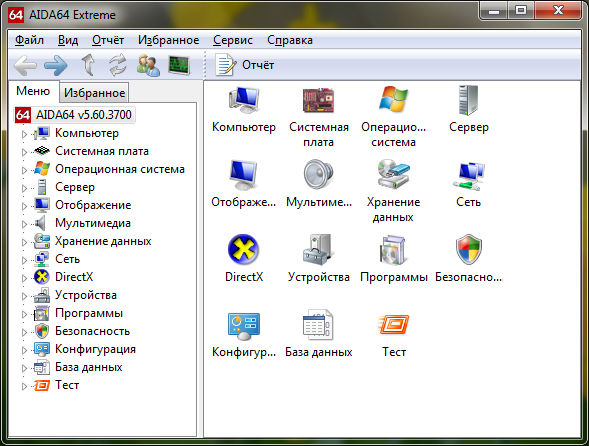Open the Мультимедиа speaker icon in right pane
Screen dimensions: 589x446
319,174
